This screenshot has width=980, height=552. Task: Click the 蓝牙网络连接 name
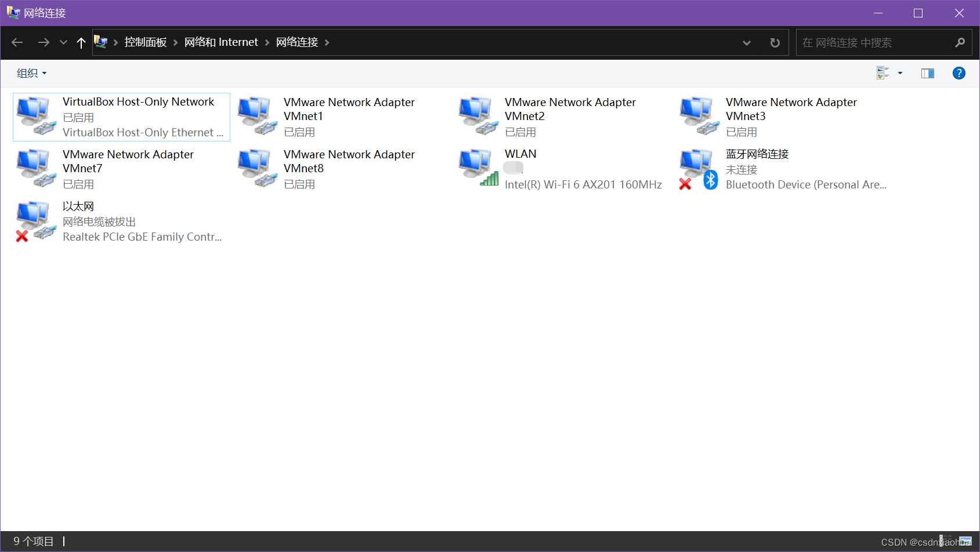click(x=757, y=154)
